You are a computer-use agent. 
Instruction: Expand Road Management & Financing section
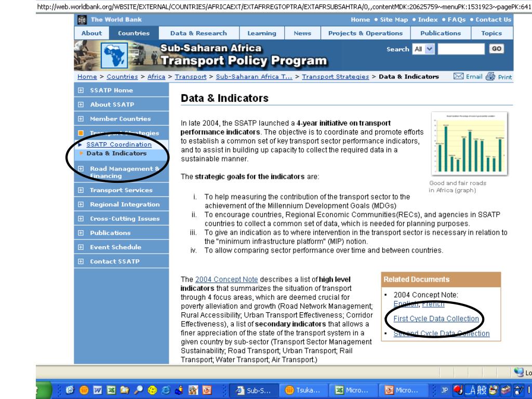pyautogui.click(x=81, y=169)
